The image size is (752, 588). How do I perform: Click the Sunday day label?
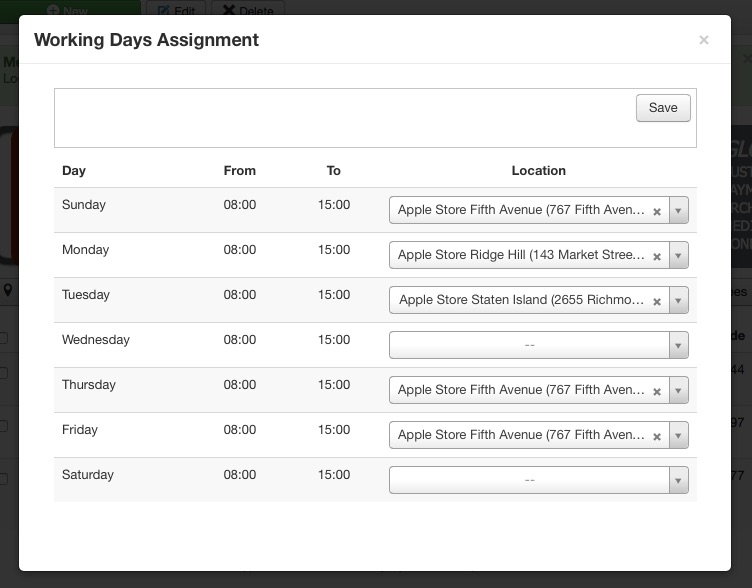(x=83, y=205)
